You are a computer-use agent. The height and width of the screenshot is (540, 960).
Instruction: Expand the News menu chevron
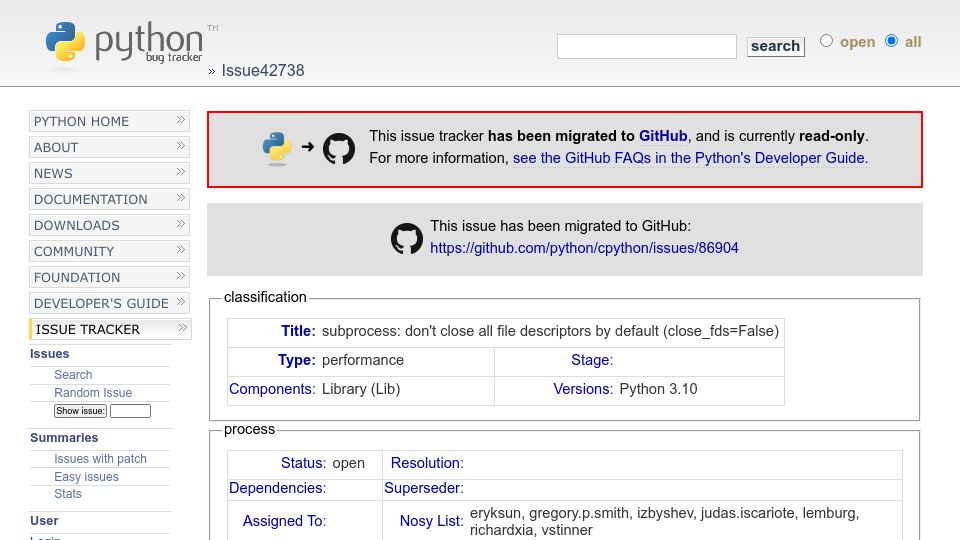(x=181, y=172)
